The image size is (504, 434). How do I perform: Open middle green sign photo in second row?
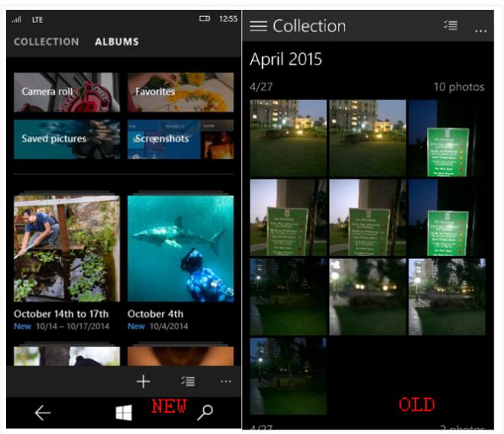[x=368, y=218]
